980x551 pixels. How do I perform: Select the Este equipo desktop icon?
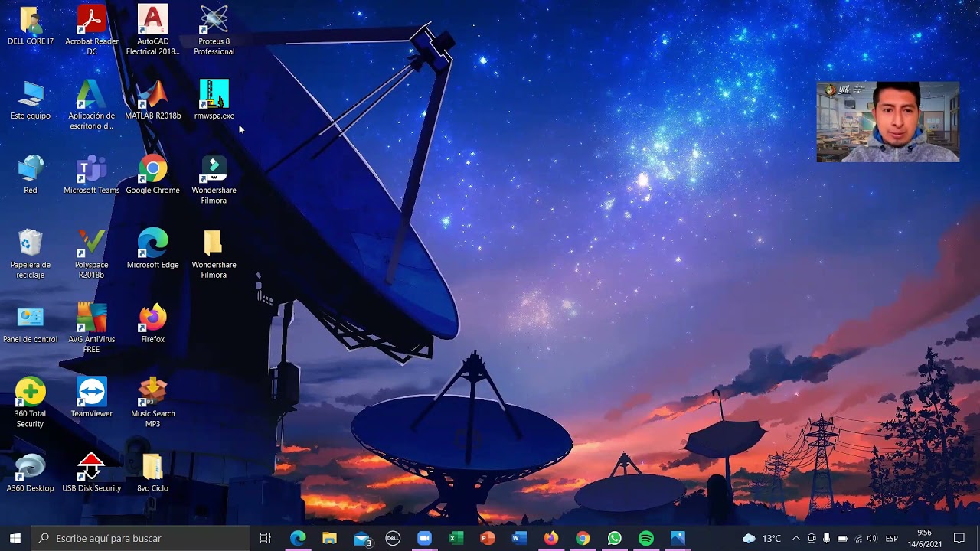(31, 100)
